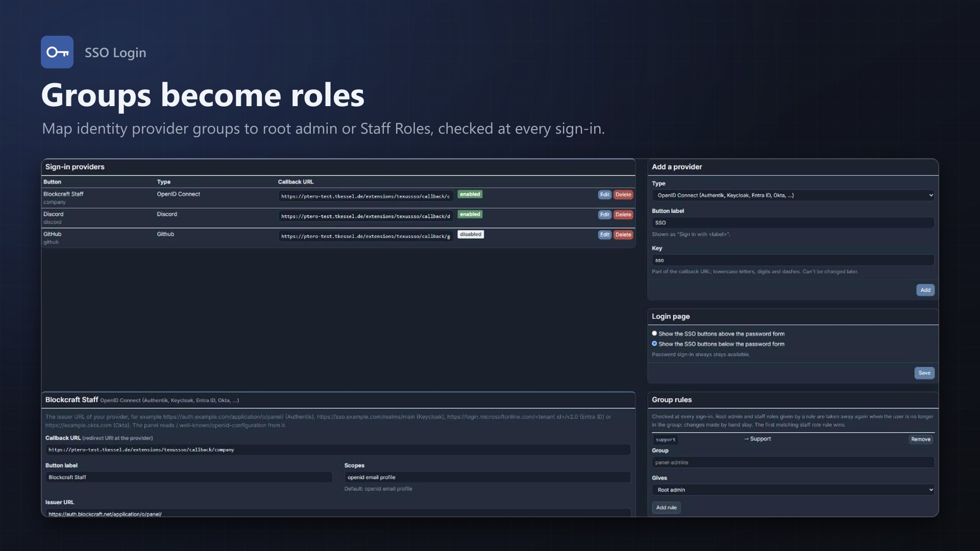Screen dimensions: 980x551
Task: Delete the Blockcraft Staff provider
Action: point(623,194)
